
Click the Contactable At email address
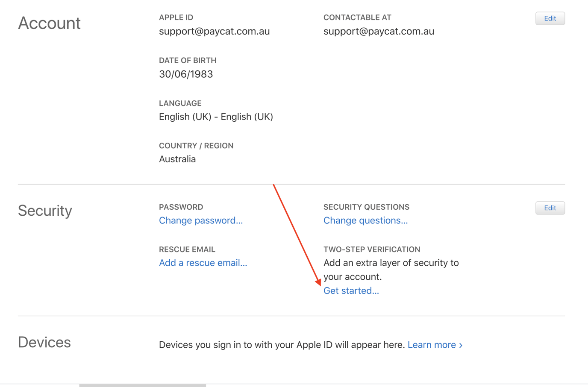(379, 31)
